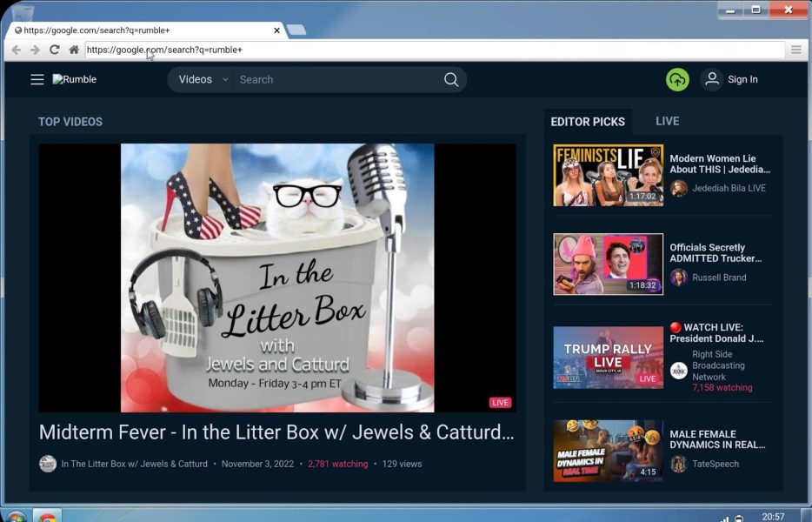Image resolution: width=812 pixels, height=522 pixels.
Task: Click the TateSpeech channel name
Action: click(715, 464)
